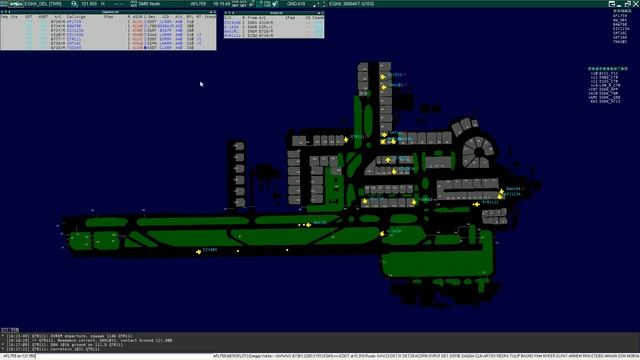Select BAW76B row in Departure list

click(x=108, y=26)
